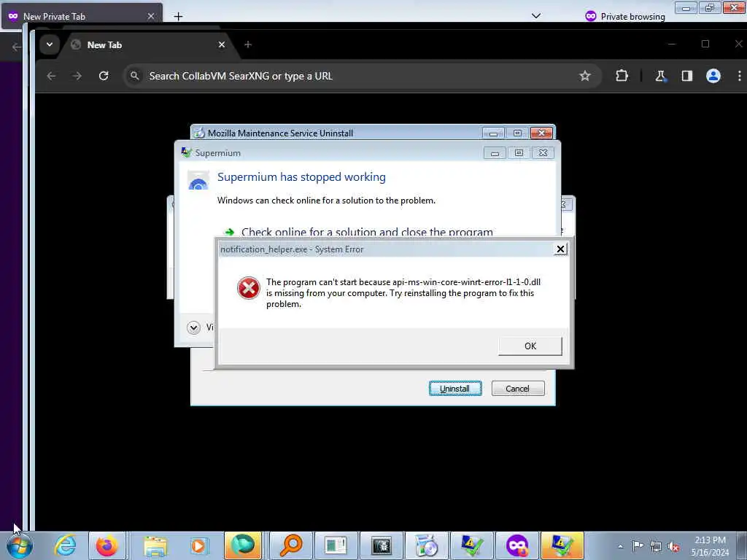The height and width of the screenshot is (560, 747).
Task: Open Windows Media Player taskbar icon
Action: pyautogui.click(x=198, y=545)
